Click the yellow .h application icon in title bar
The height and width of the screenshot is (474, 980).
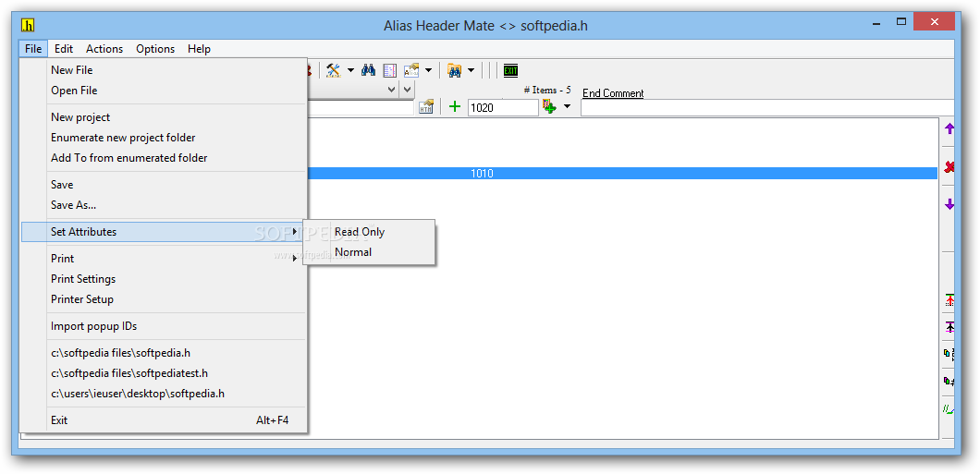point(28,26)
